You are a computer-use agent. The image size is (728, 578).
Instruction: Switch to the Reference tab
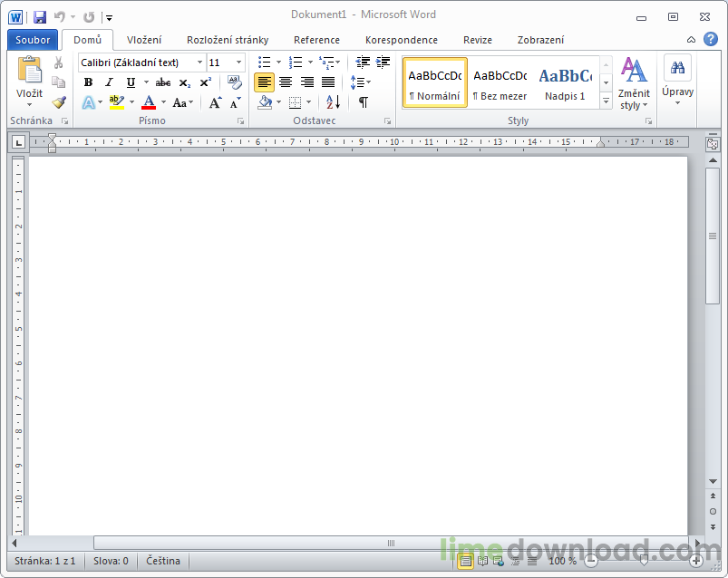click(316, 40)
